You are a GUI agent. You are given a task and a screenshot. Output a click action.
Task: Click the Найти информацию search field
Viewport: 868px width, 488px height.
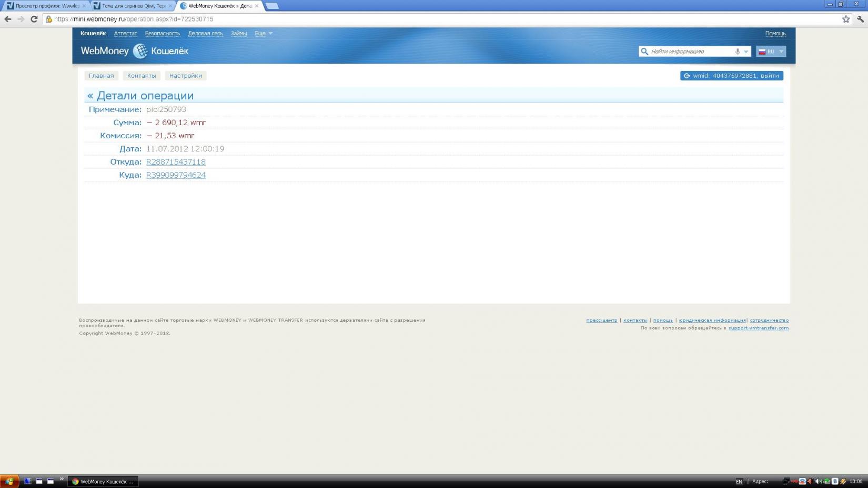coord(689,52)
